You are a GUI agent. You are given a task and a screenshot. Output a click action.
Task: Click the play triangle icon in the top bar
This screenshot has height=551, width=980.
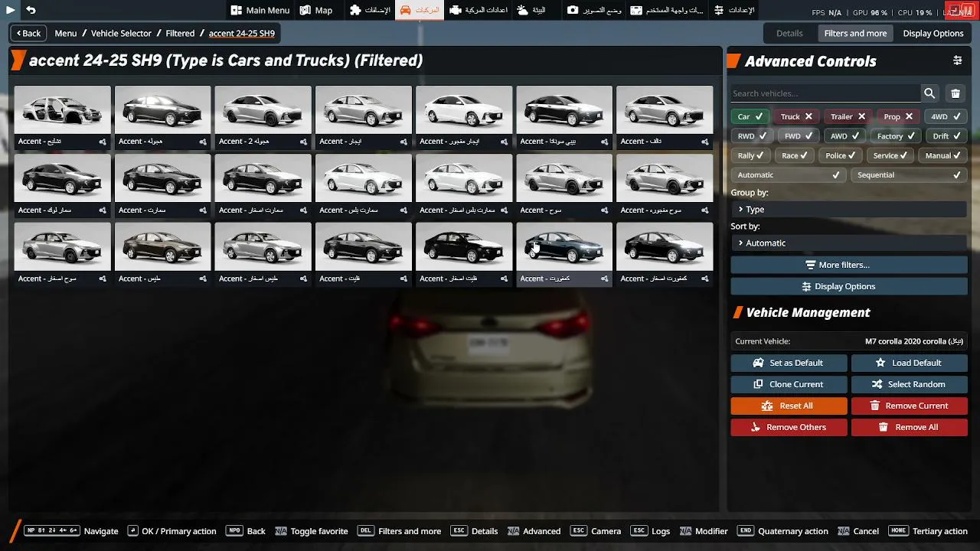pyautogui.click(x=11, y=10)
